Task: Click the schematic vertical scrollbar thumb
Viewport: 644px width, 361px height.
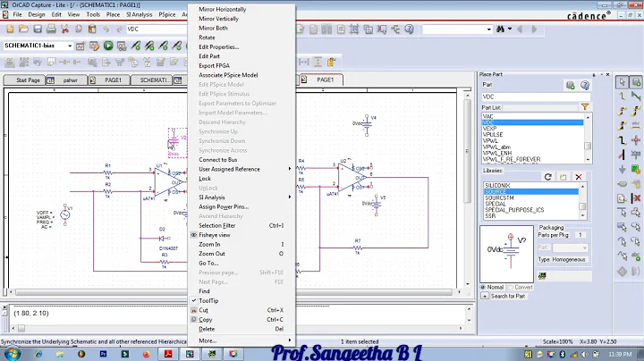Action: [467, 151]
